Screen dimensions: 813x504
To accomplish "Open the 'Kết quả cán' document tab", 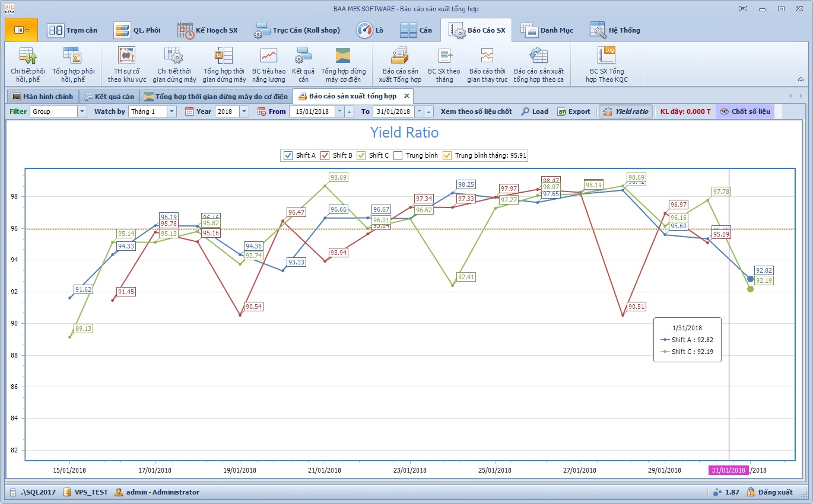I will (109, 96).
